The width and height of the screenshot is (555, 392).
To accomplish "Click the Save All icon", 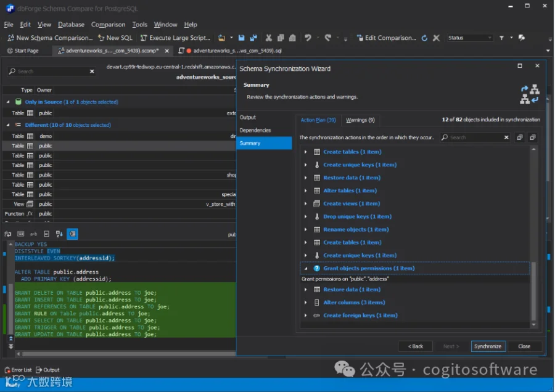I will pyautogui.click(x=253, y=38).
